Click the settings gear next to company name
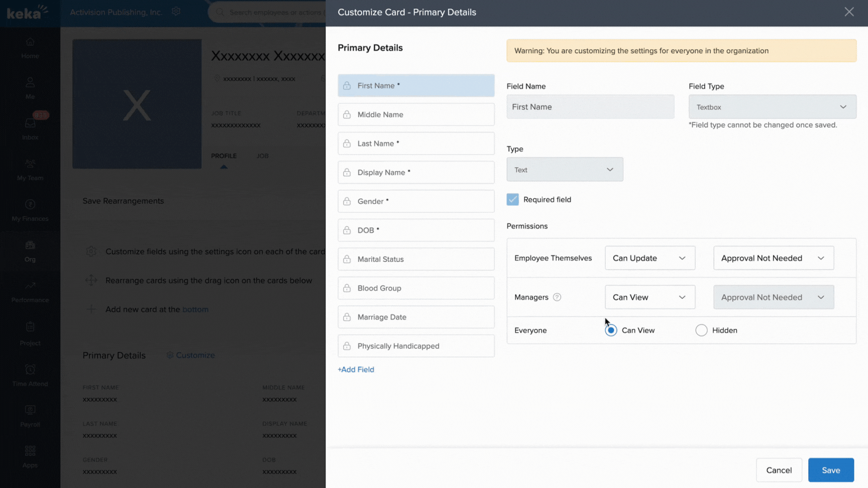Viewport: 868px width, 488px height. (176, 11)
